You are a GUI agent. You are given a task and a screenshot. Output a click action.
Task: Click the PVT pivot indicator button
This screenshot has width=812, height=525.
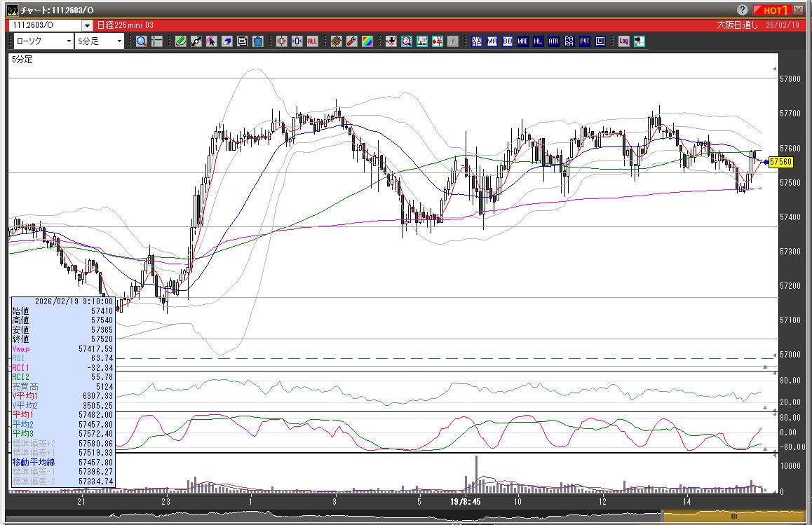[x=585, y=41]
